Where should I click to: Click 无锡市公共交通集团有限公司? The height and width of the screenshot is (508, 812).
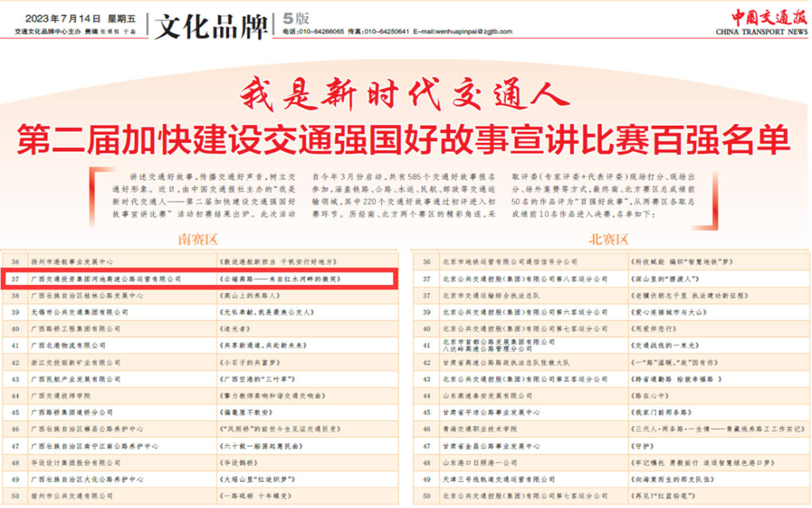(80, 312)
